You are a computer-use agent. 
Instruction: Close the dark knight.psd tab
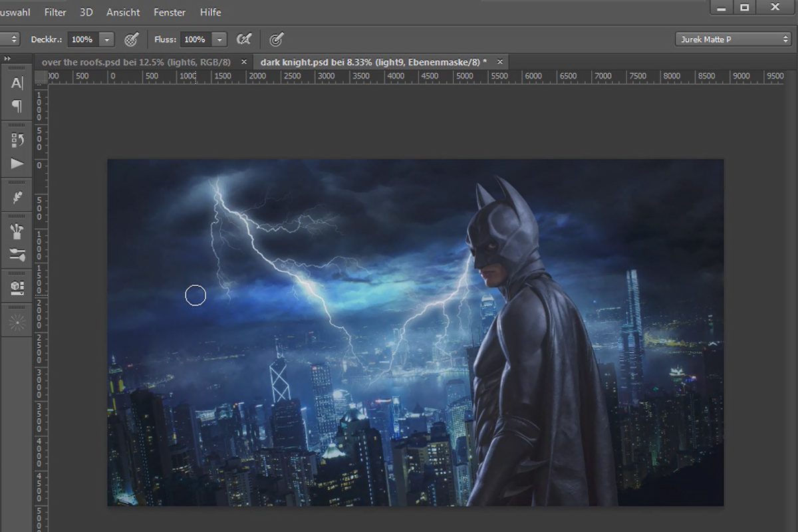click(x=499, y=62)
